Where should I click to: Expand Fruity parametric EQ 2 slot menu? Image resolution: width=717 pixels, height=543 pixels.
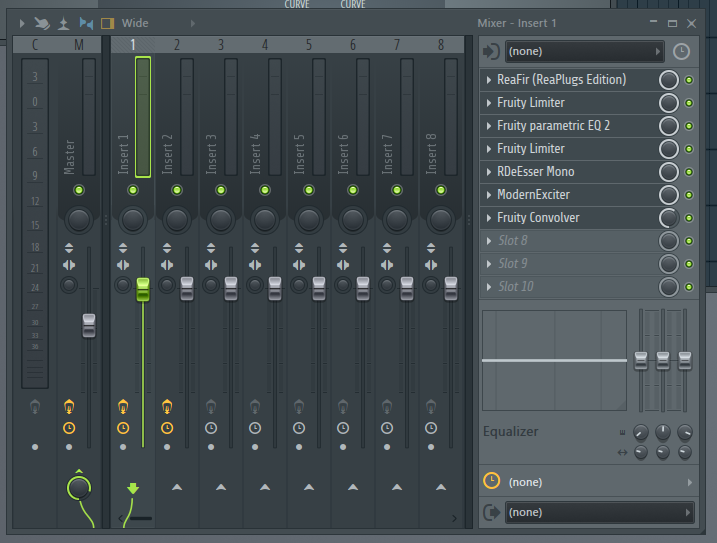tap(489, 126)
